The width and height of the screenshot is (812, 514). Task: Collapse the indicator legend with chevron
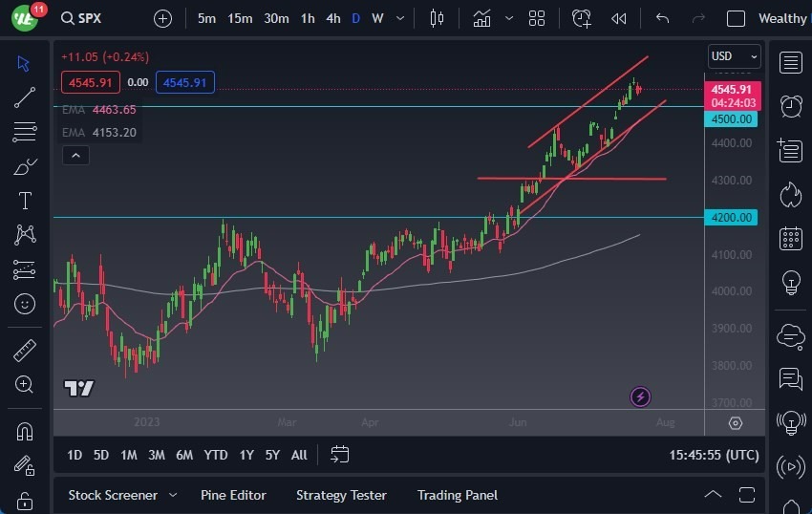[75, 156]
